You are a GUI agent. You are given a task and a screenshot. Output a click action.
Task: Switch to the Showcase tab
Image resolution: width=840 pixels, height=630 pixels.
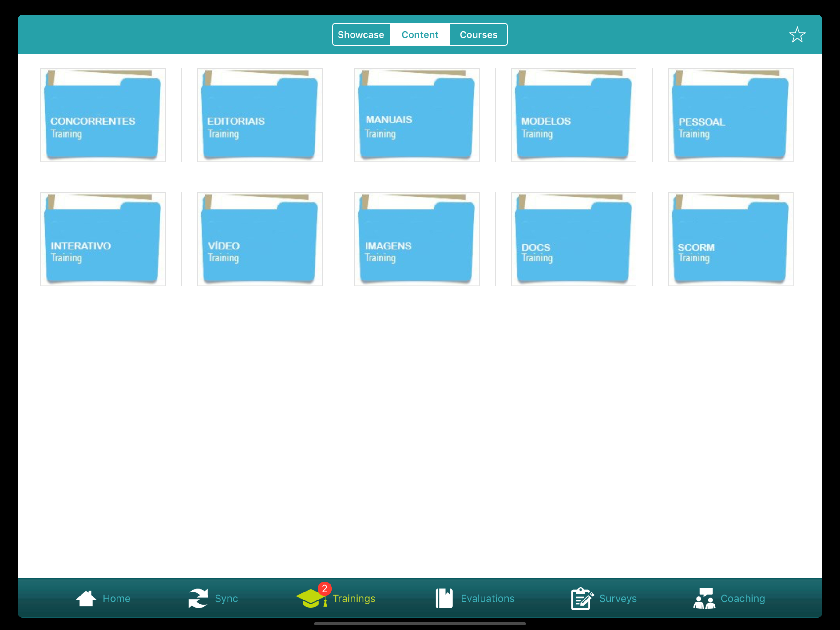[361, 34]
